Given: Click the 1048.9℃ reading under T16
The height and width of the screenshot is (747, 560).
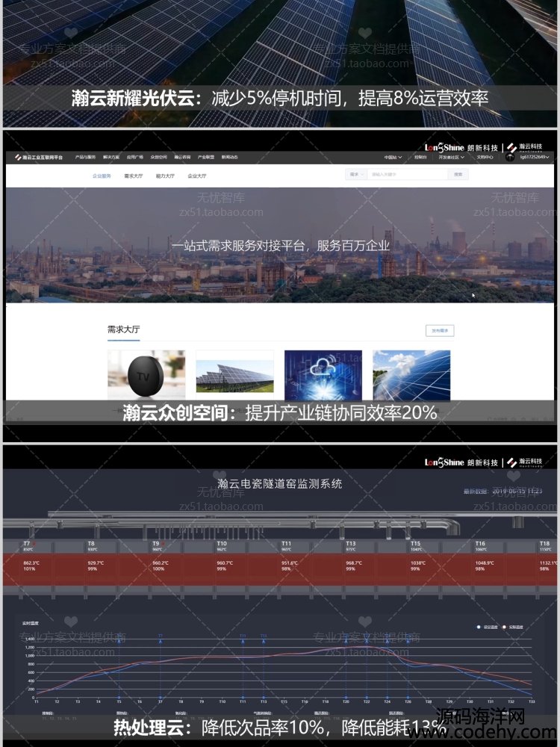Looking at the screenshot, I should tap(485, 563).
